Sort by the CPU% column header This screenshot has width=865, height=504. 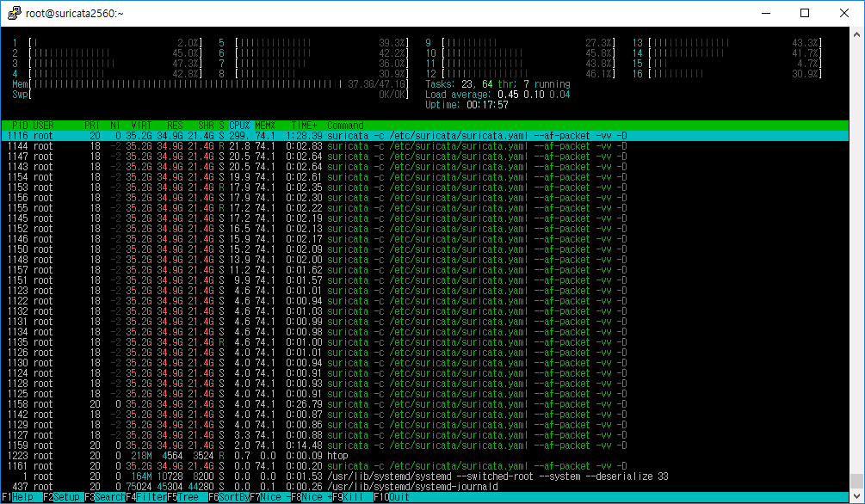point(239,126)
